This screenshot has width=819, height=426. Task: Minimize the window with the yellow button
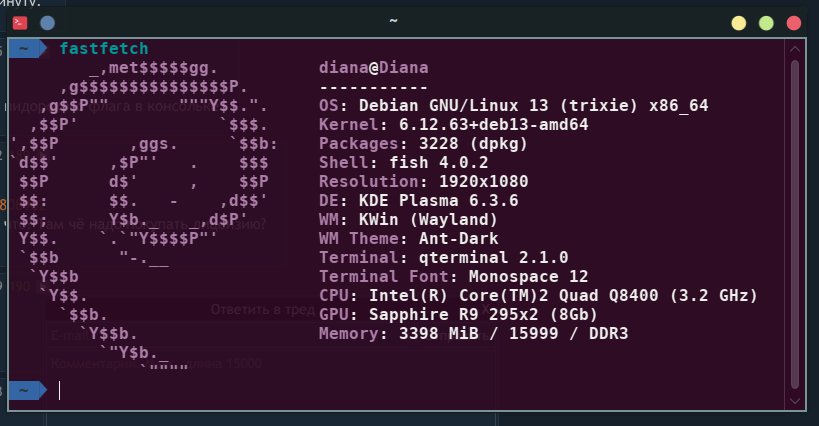[x=738, y=22]
